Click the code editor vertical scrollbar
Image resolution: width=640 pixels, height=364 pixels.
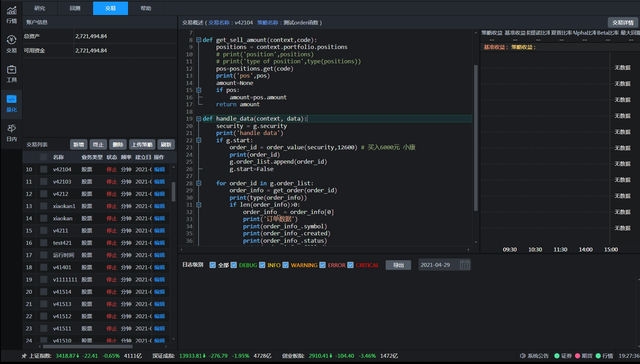476,138
